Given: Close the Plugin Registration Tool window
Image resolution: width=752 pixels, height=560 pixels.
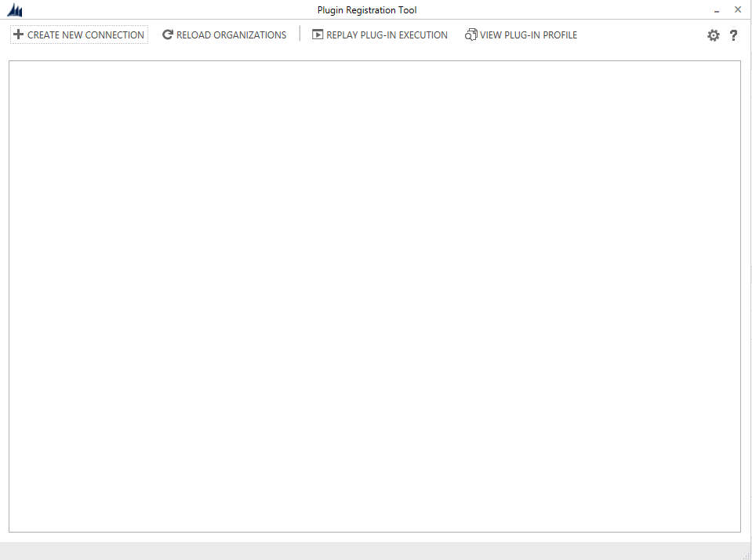Looking at the screenshot, I should coord(738,9).
